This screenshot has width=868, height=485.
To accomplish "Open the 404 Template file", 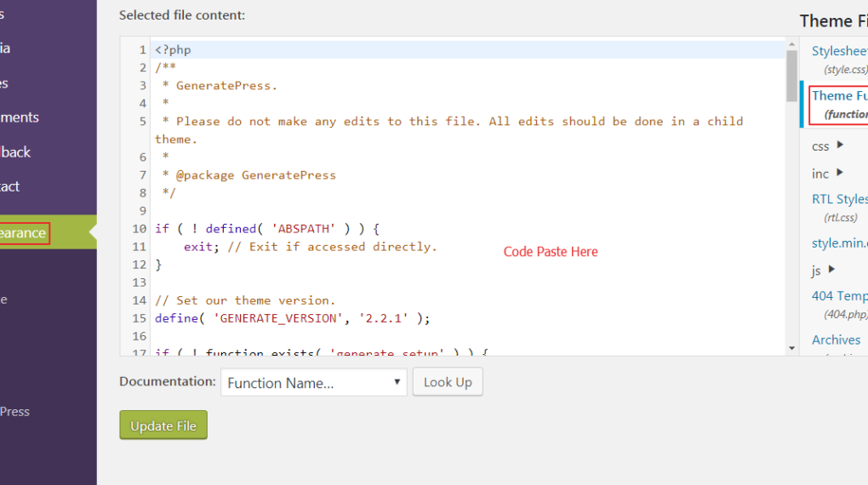I will [x=839, y=296].
